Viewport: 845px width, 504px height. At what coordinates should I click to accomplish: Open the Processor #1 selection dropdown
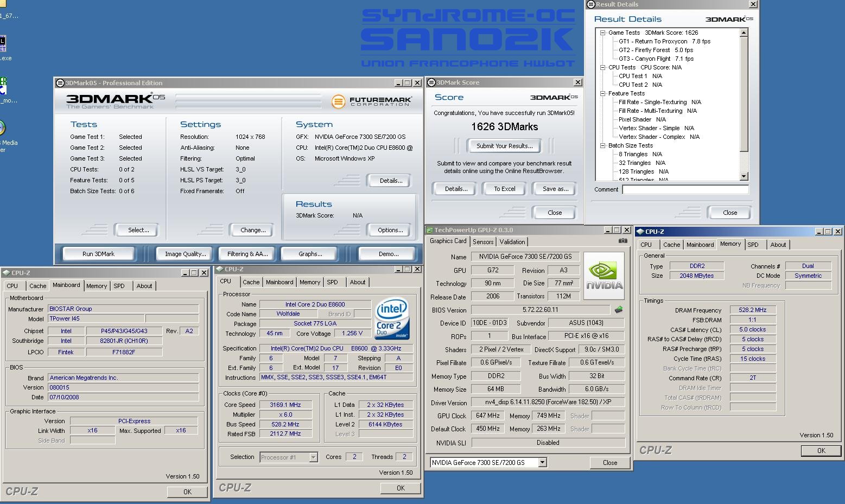[313, 457]
